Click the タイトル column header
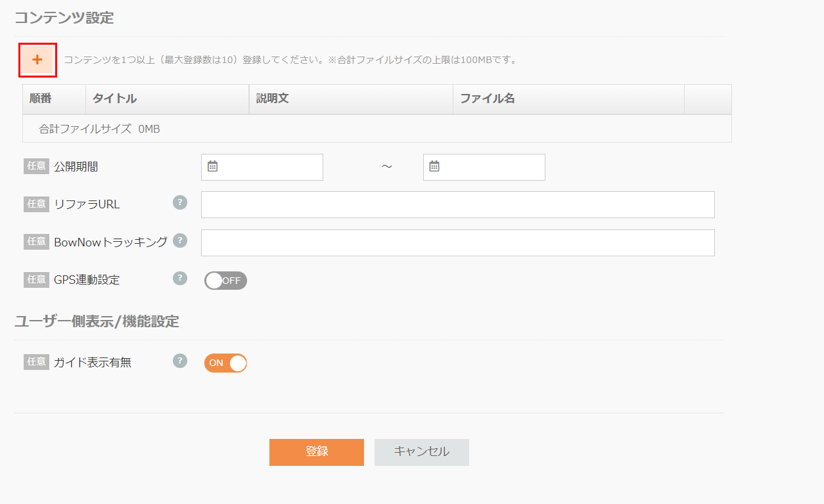824x504 pixels. tap(168, 99)
